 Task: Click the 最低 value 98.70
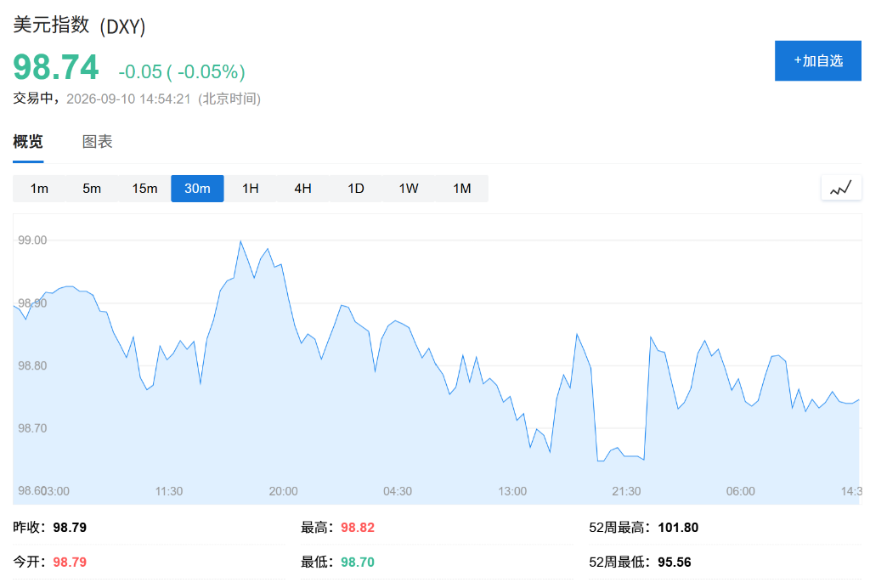coord(358,562)
